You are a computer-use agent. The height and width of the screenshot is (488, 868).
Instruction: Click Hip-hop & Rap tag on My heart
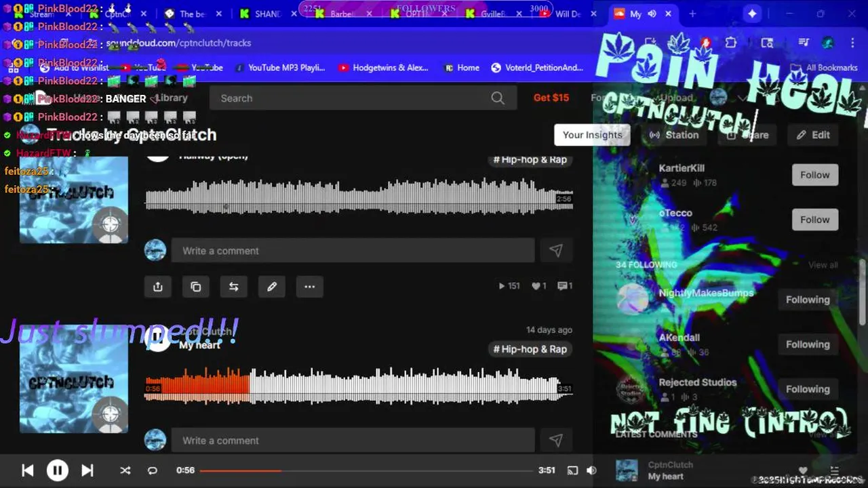pos(530,349)
